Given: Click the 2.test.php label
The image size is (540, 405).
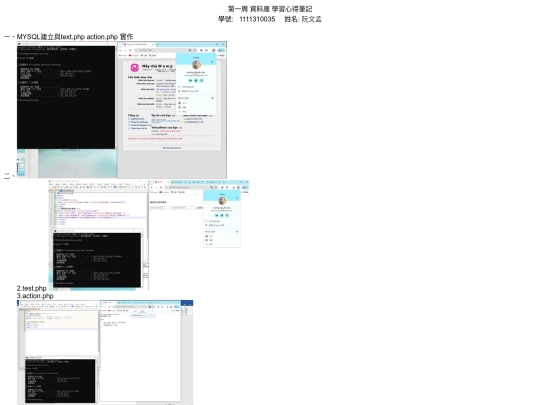Looking at the screenshot, I should tap(31, 288).
